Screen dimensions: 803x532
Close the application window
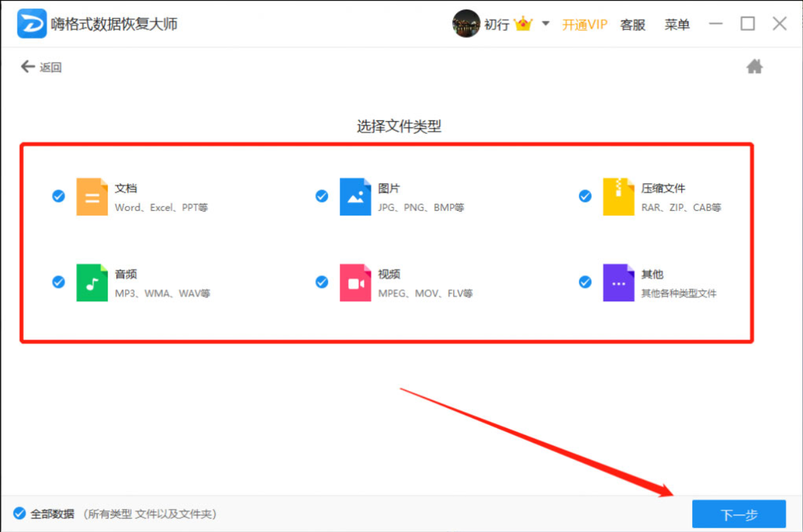[779, 24]
